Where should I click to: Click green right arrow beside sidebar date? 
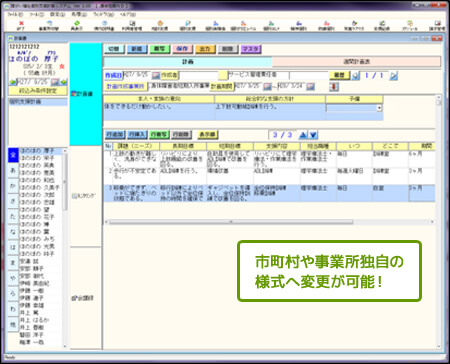(64, 82)
